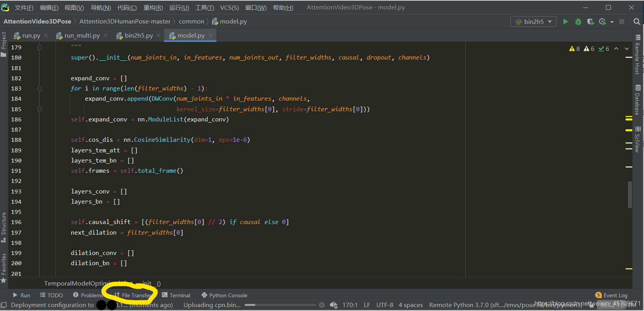Open the 文件(F) menu

pyautogui.click(x=24, y=7)
